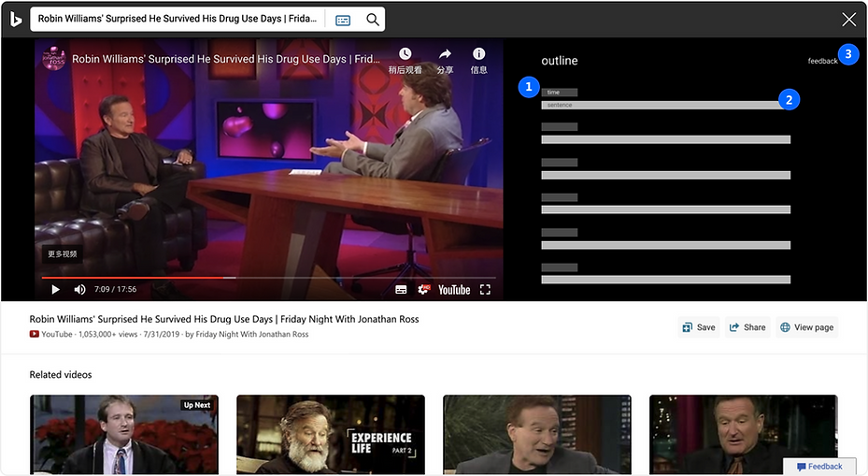Click the Feedback button at bottom right
868x476 pixels.
(x=819, y=467)
